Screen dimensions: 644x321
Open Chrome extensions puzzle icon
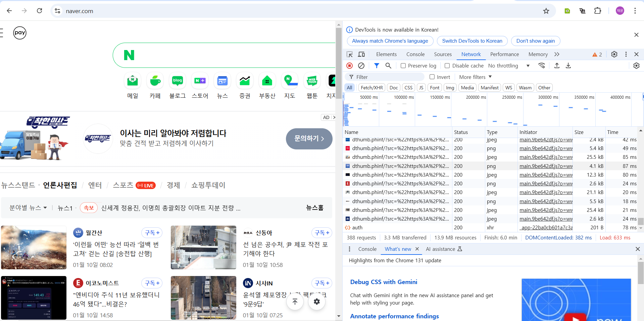point(598,11)
